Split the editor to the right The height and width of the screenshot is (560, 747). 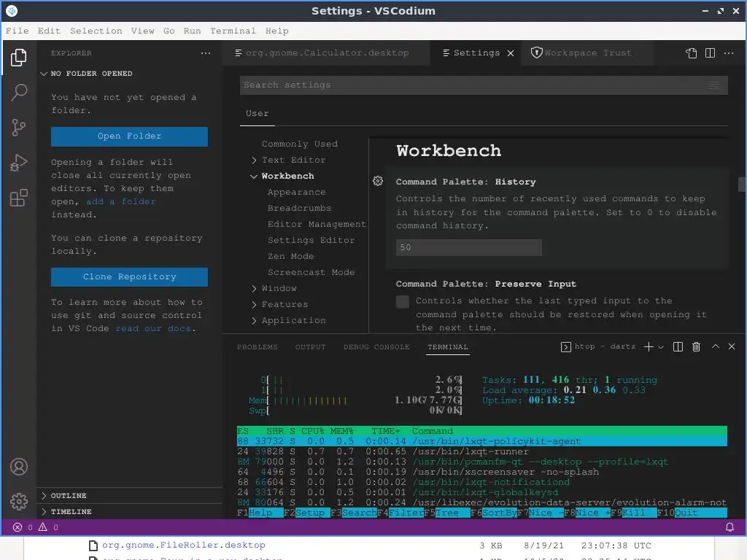click(710, 52)
